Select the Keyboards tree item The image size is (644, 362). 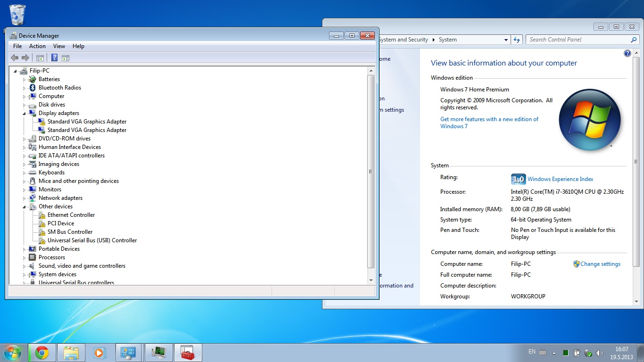tap(51, 173)
